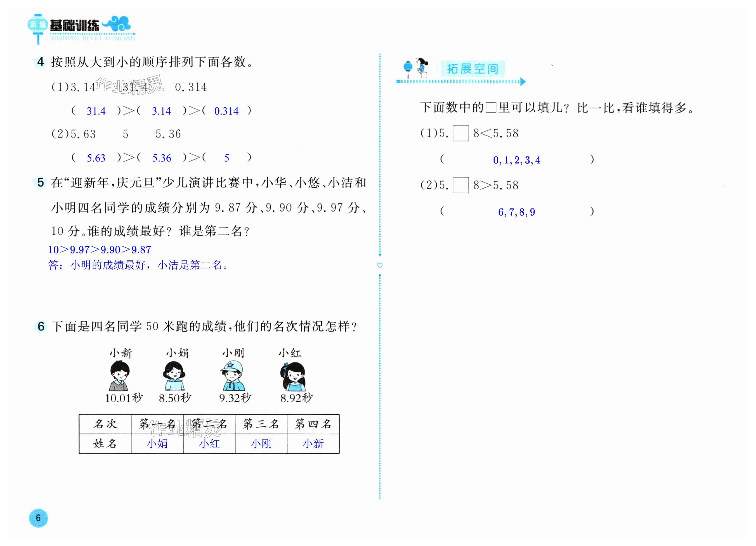Click the girl reading icon near 拓展空间
This screenshot has width=756, height=546.
point(422,68)
